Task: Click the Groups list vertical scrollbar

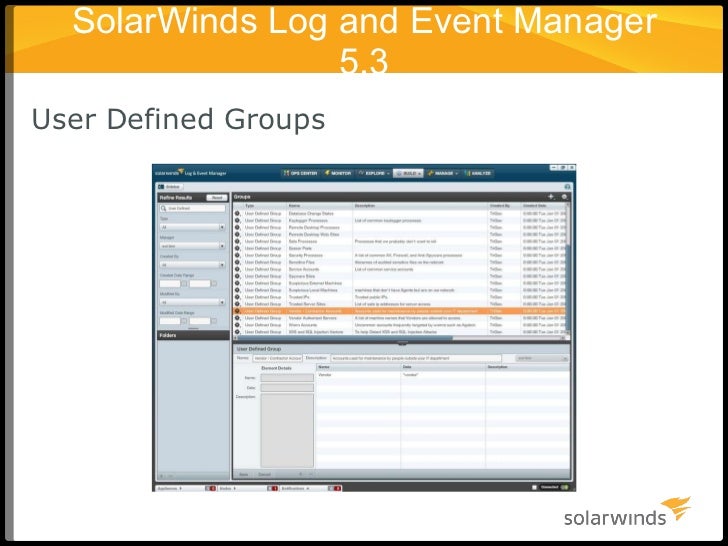Action: [x=567, y=268]
